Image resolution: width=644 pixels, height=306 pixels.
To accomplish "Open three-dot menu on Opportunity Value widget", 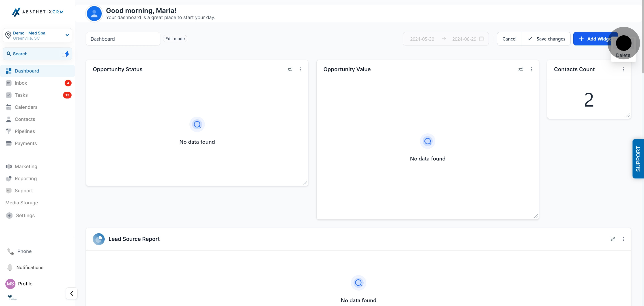I will pyautogui.click(x=531, y=69).
